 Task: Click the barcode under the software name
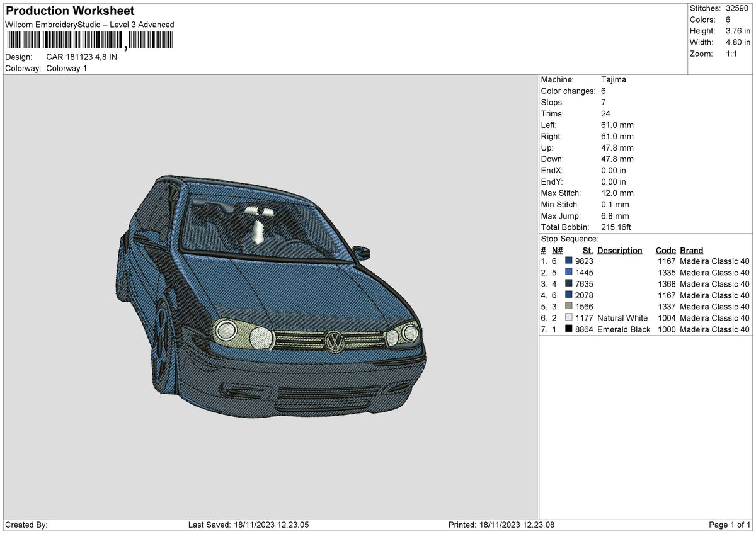tap(89, 41)
